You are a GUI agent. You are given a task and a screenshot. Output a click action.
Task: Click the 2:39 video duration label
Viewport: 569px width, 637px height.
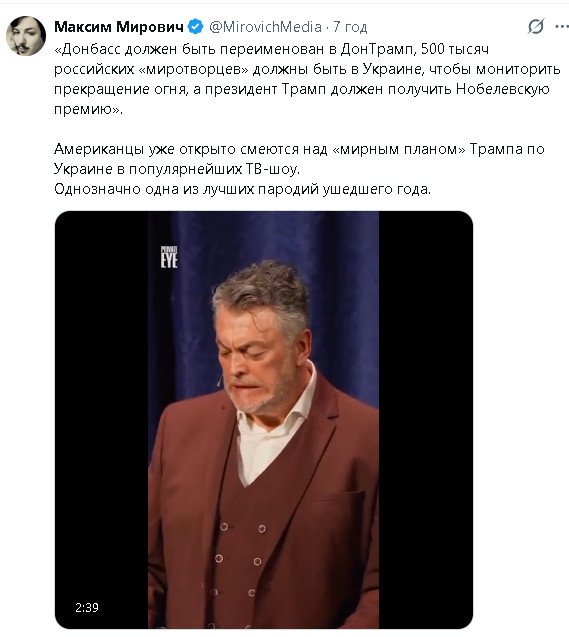tap(87, 607)
